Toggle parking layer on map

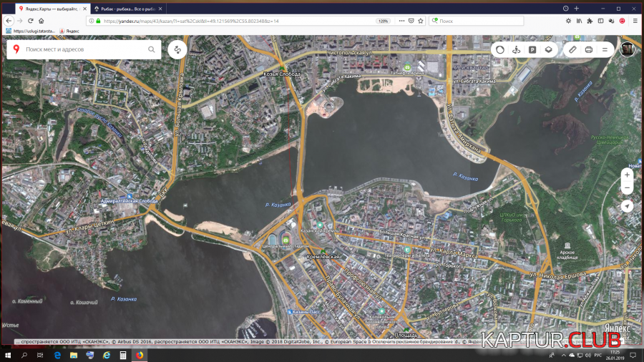(x=532, y=49)
